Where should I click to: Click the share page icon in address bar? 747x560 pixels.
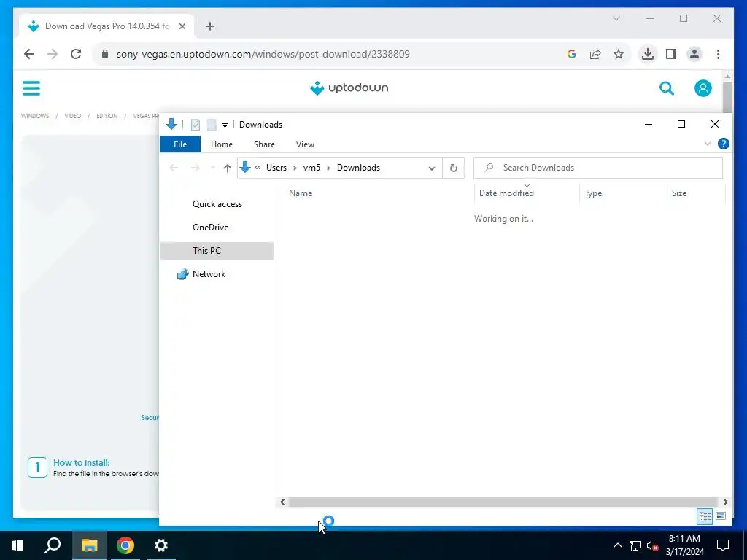595,54
